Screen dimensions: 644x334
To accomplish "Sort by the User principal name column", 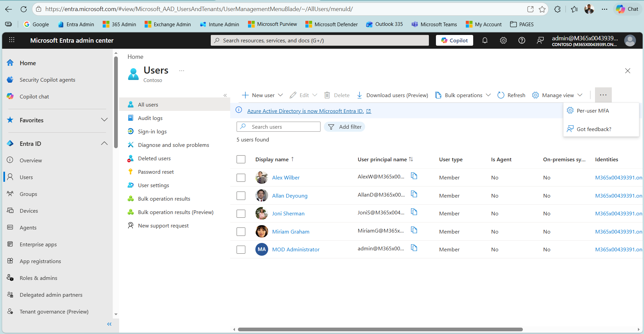I will 385,159.
